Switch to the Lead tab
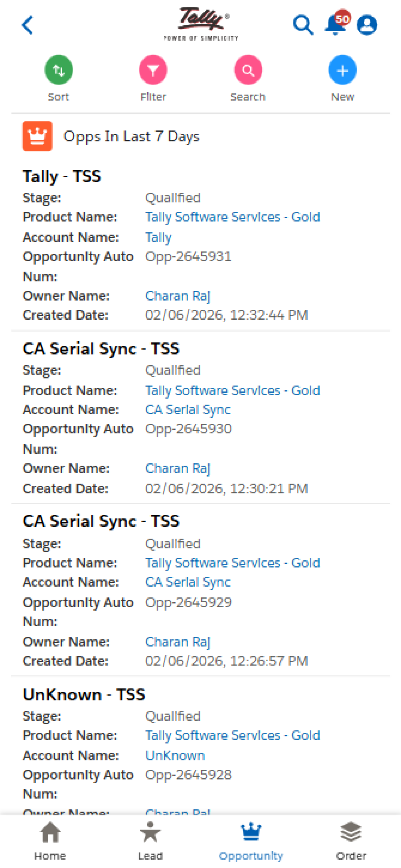This screenshot has width=401, height=868. coord(150,840)
